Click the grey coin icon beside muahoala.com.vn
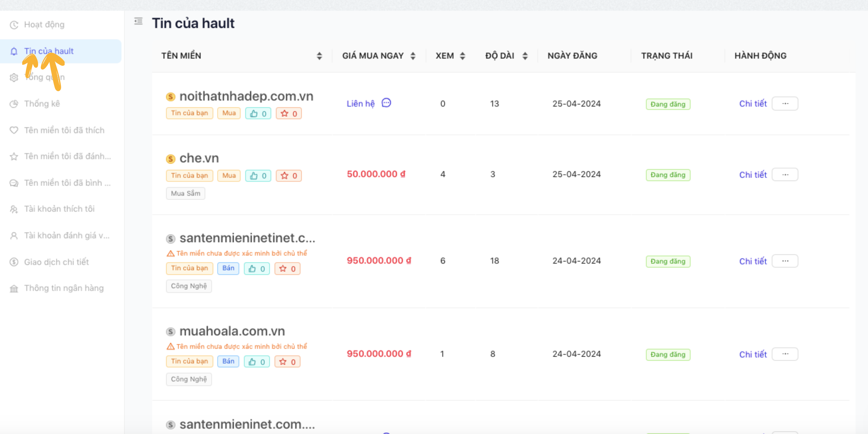The width and height of the screenshot is (868, 434). coord(171,332)
